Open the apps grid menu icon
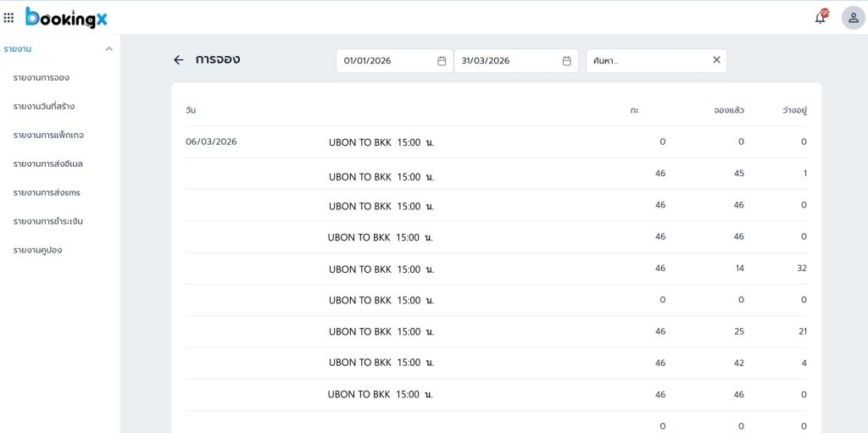Screen dimensions: 868x433 pos(9,17)
